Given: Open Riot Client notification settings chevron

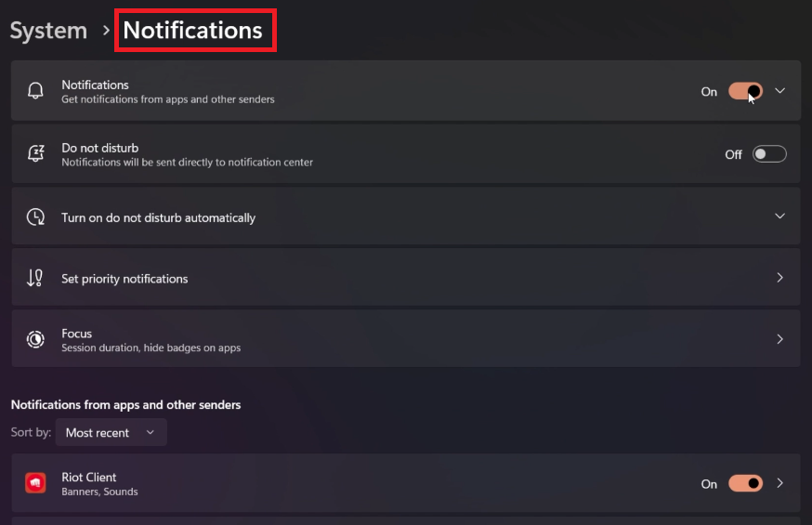Looking at the screenshot, I should (780, 483).
